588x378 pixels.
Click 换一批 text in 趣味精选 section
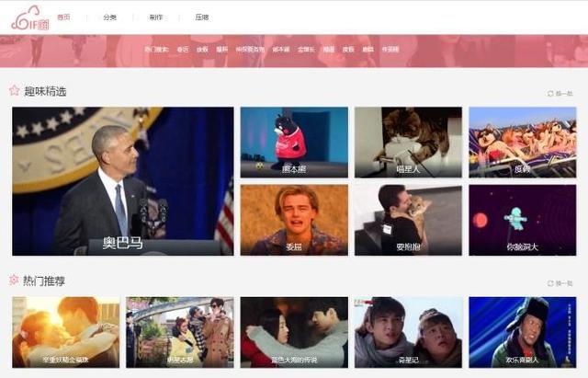[x=564, y=94]
